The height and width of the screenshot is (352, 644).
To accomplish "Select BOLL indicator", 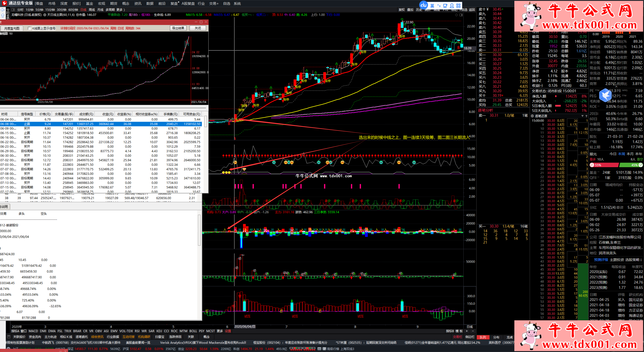I will 193,331.
